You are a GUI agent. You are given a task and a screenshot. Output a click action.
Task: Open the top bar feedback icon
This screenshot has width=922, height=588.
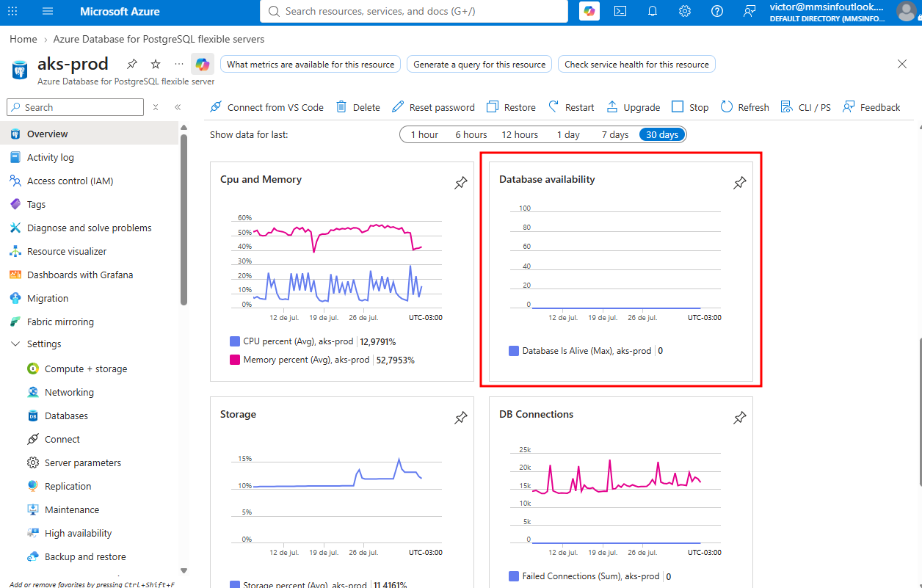tap(749, 11)
